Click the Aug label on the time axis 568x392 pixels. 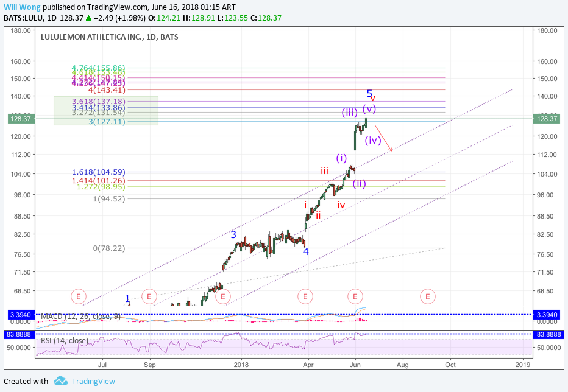pos(402,365)
